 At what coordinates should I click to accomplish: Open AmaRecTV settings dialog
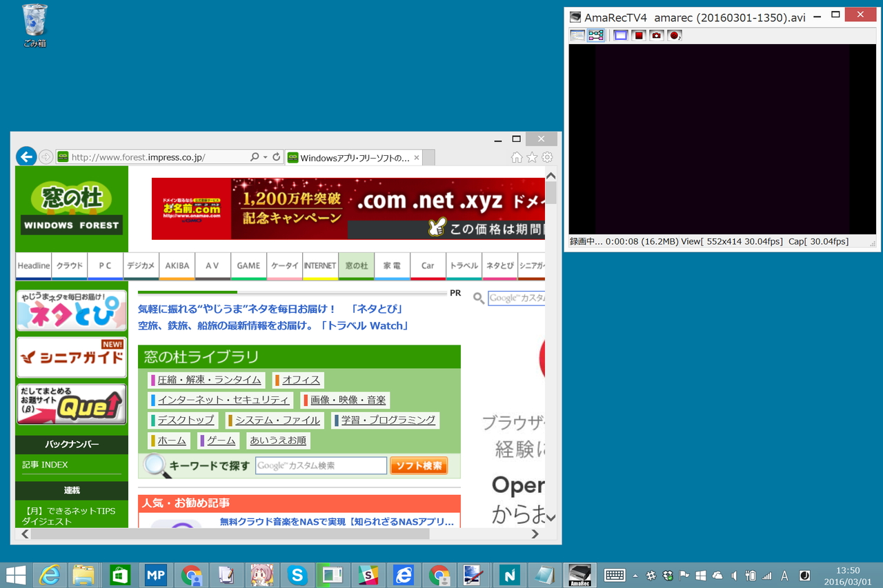coord(577,35)
